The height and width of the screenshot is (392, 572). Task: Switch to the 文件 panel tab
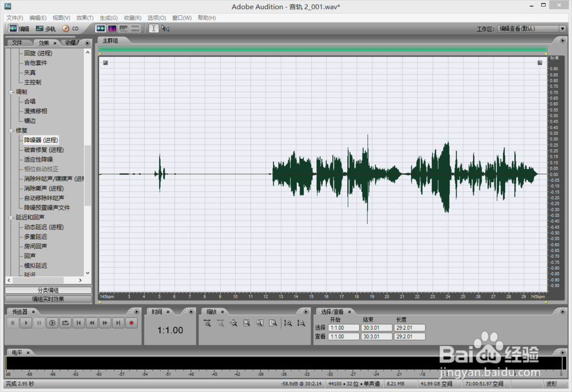[17, 43]
